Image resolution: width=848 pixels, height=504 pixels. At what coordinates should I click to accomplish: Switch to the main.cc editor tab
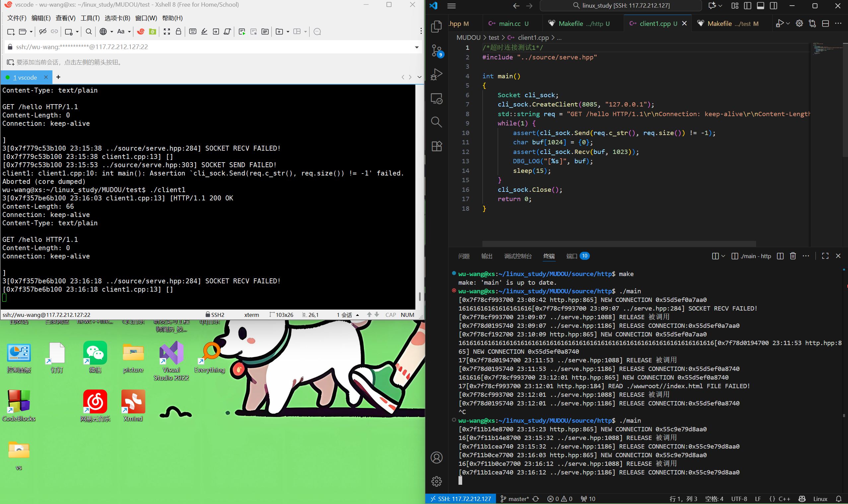pyautogui.click(x=509, y=24)
